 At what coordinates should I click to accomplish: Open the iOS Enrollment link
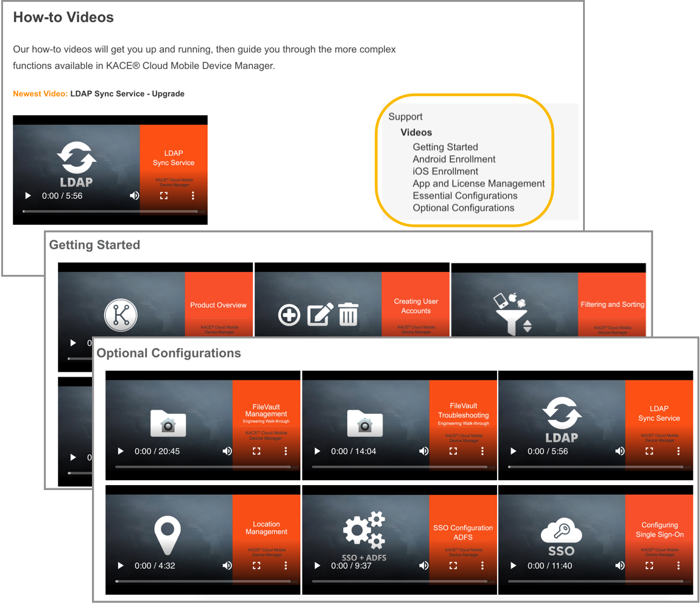(445, 171)
